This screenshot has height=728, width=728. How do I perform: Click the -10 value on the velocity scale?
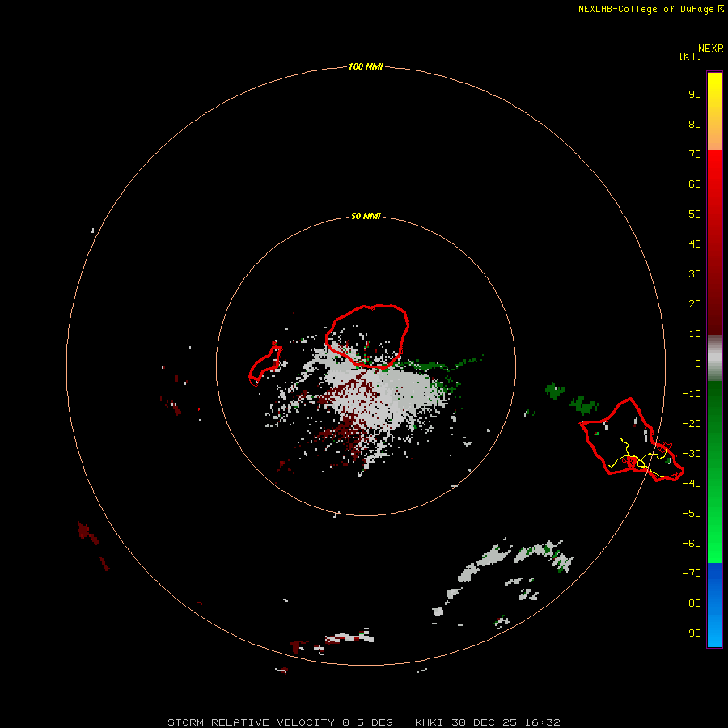tap(692, 394)
